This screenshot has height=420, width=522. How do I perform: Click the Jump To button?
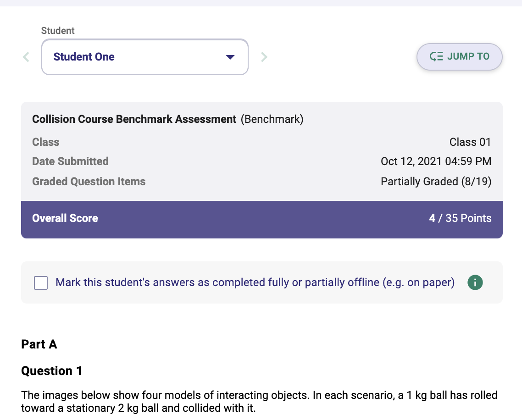pyautogui.click(x=460, y=56)
